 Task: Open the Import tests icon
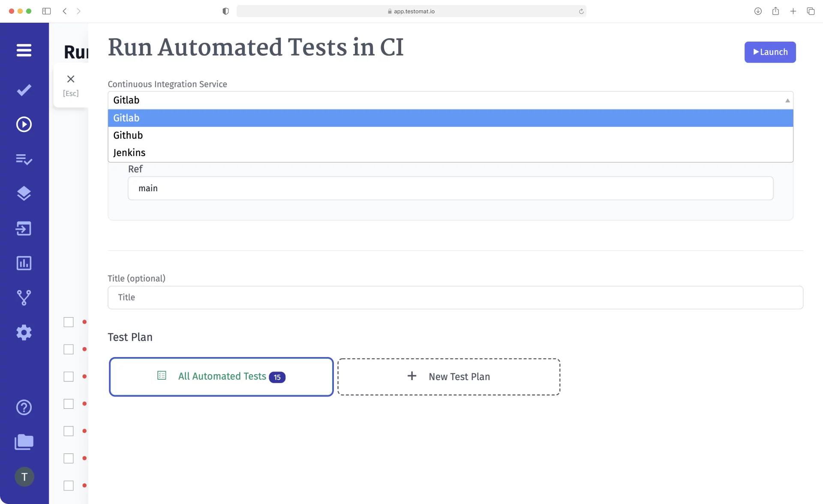pos(24,228)
